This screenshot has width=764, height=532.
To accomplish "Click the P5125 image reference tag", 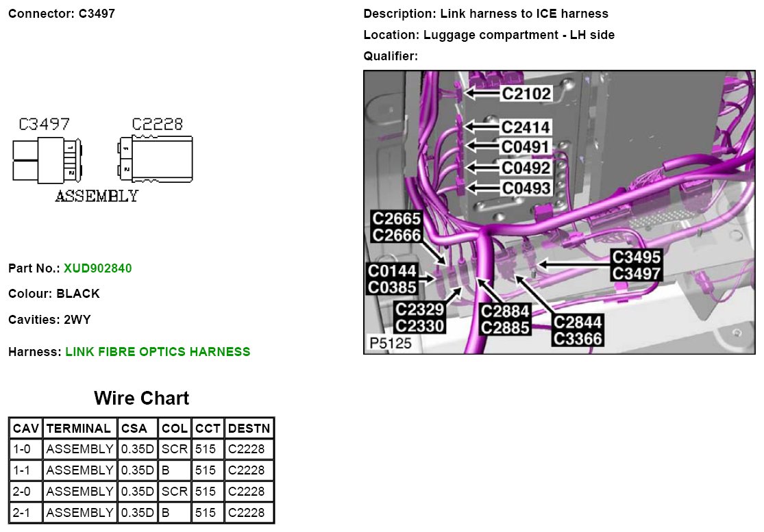I will coord(391,343).
